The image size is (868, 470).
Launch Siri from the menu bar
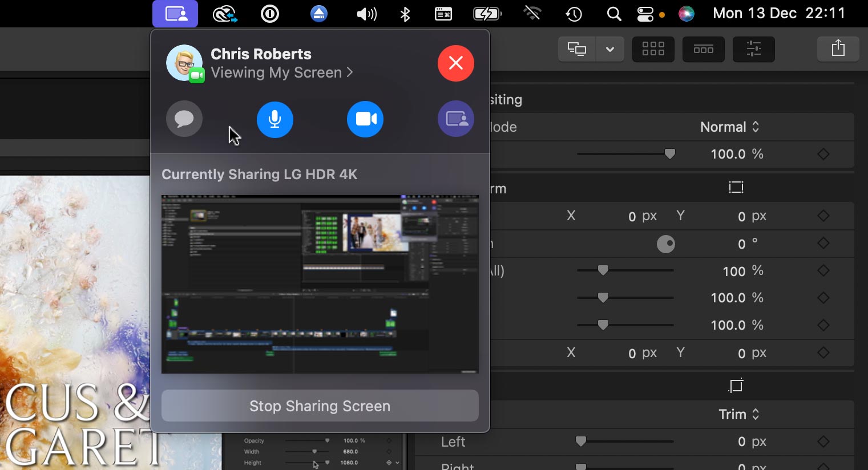click(x=687, y=14)
